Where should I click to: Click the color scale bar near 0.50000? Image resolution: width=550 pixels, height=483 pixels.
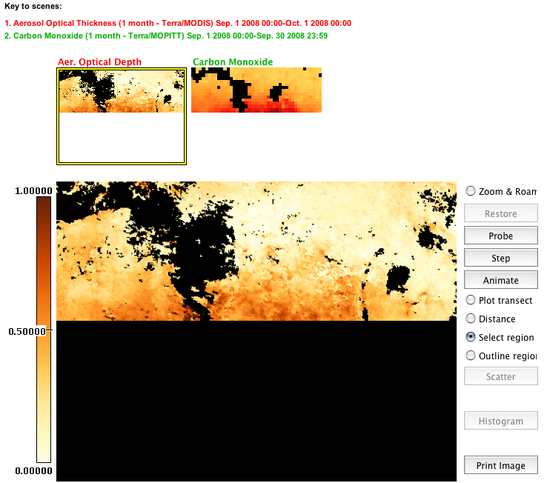tap(43, 330)
